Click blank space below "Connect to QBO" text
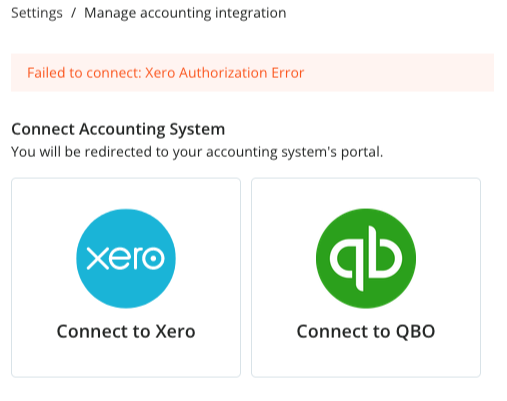507x401 pixels. click(366, 359)
